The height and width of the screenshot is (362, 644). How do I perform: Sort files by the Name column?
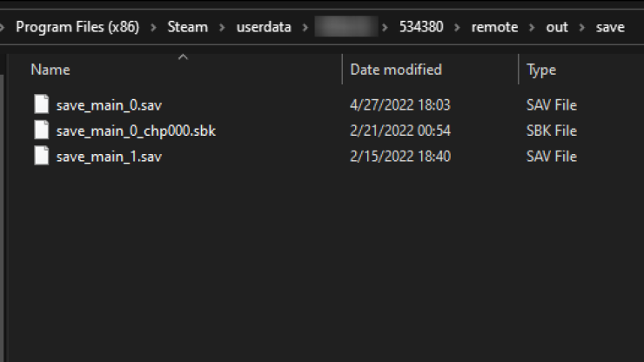pos(50,70)
